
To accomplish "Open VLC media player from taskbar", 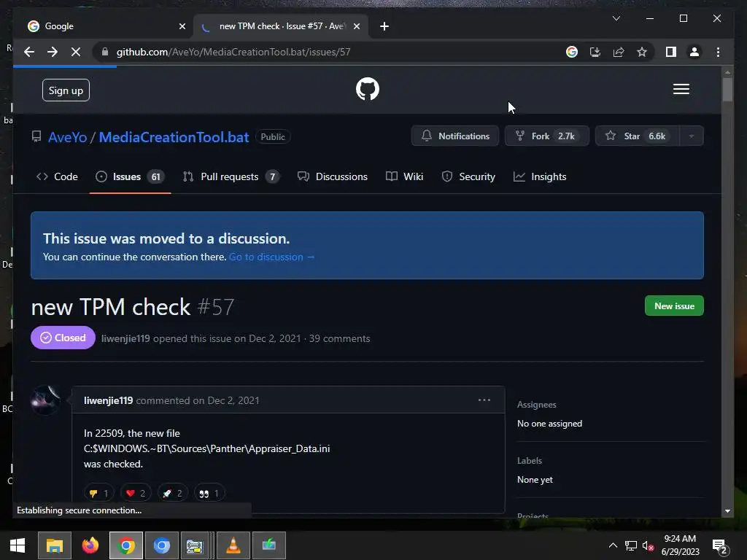I will coord(233,545).
